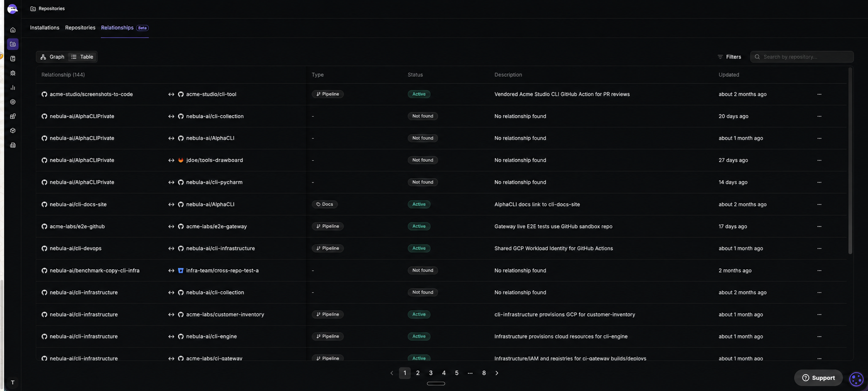The width and height of the screenshot is (868, 391).
Task: Open the nebula-ai/cli-pycharm repository link
Action: (x=214, y=182)
